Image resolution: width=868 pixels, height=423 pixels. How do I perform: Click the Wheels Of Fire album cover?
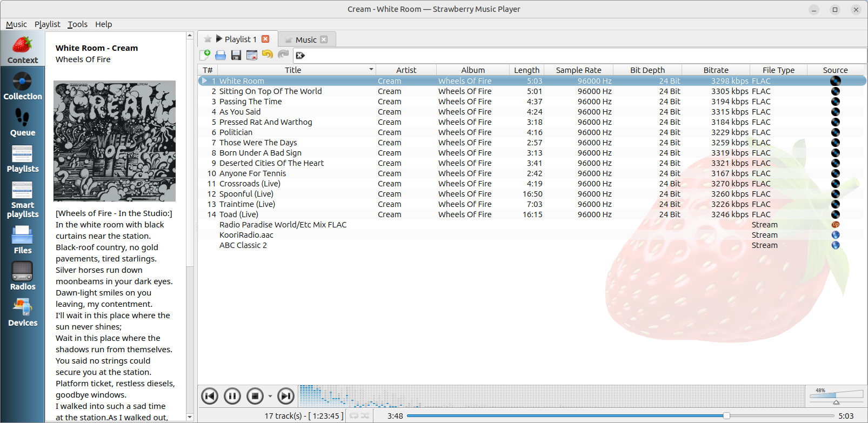[115, 141]
